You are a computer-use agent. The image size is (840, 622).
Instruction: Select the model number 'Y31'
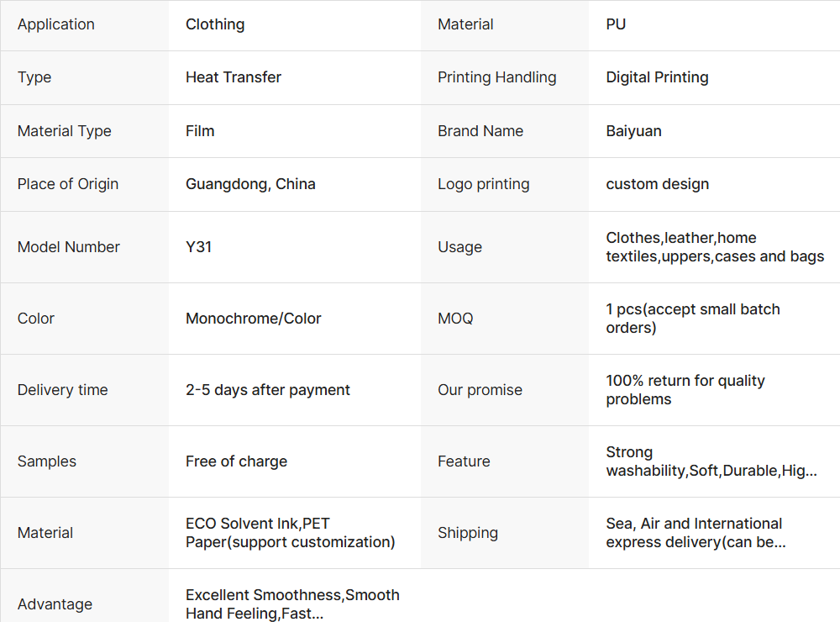(x=198, y=247)
